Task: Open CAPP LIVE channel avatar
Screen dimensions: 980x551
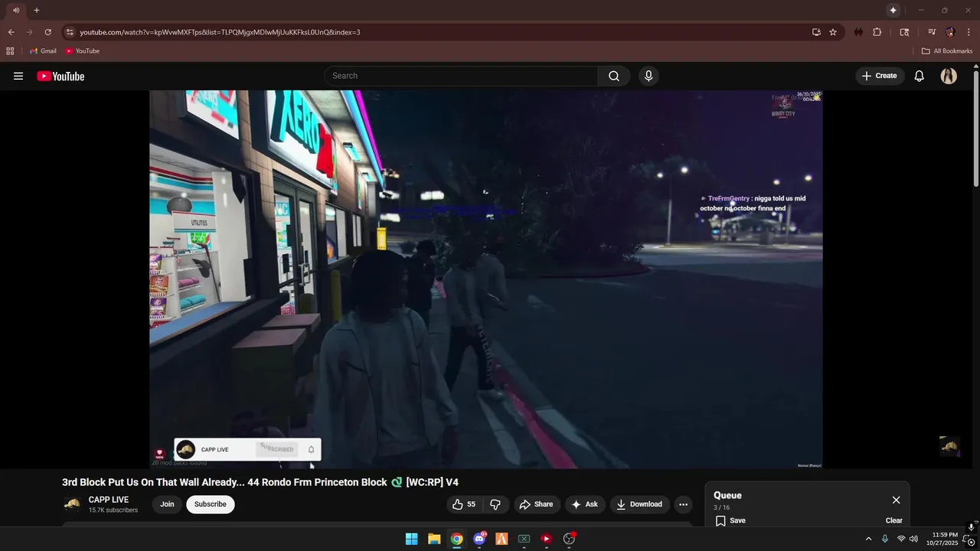Action: click(72, 504)
